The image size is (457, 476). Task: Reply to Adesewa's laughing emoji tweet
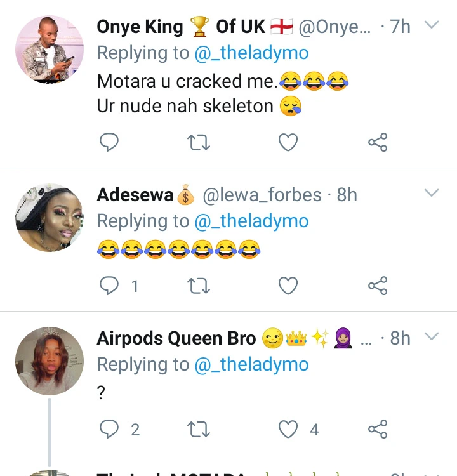(110, 286)
